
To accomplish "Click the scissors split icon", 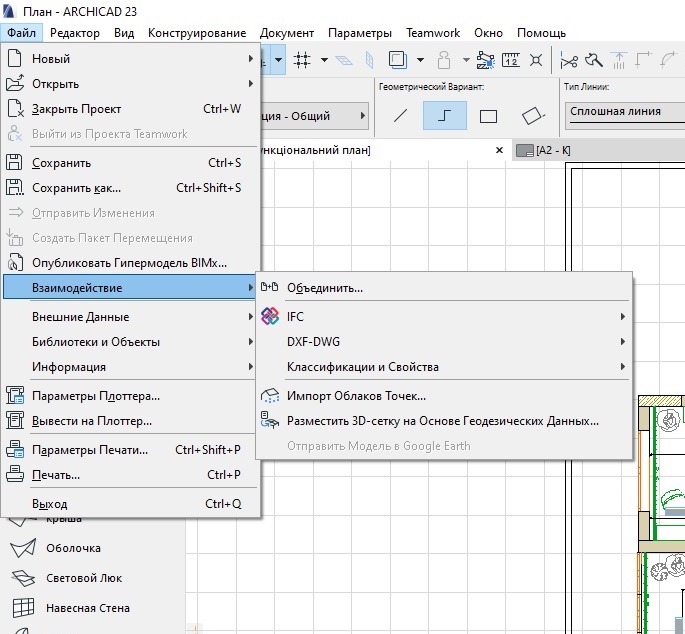I will coord(569,60).
